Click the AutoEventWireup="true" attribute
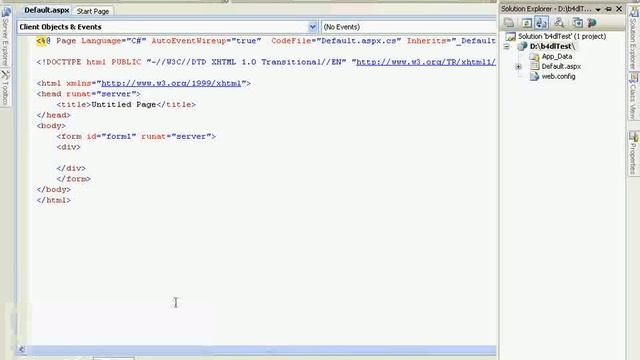Viewport: 640px width, 360px height. [206, 41]
